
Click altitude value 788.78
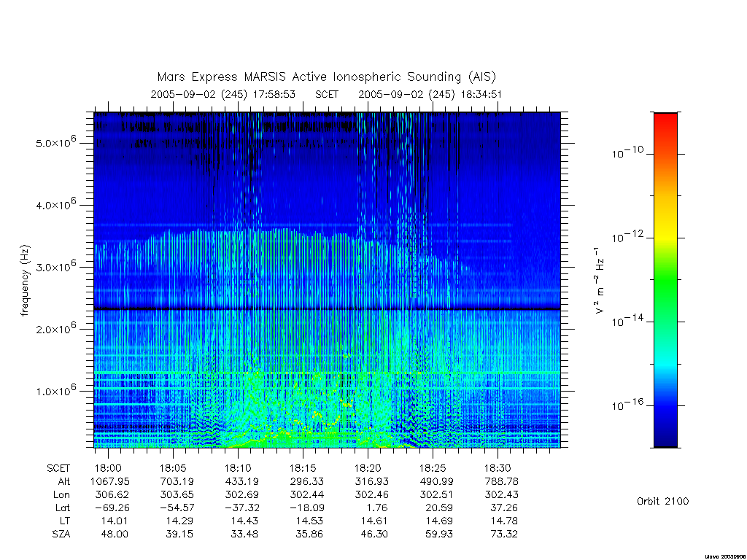tap(501, 481)
